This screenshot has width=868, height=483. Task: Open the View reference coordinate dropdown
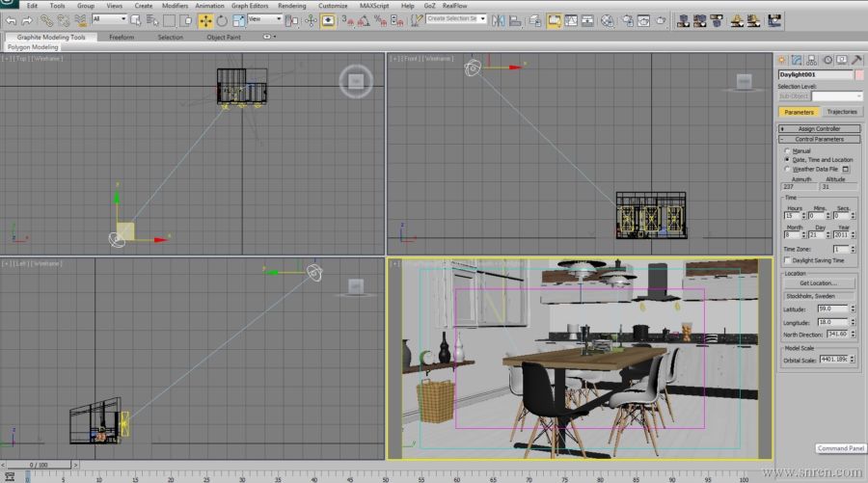(265, 19)
